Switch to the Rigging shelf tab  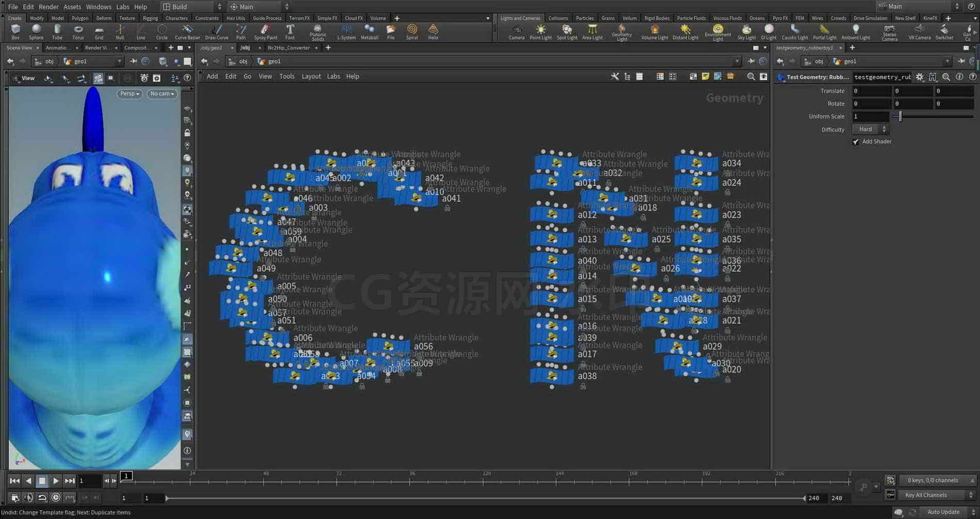(150, 18)
